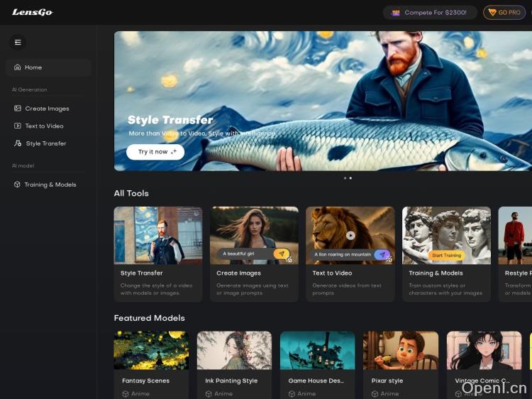The height and width of the screenshot is (399, 532).
Task: Open the Game House Design model card
Action: click(x=317, y=364)
